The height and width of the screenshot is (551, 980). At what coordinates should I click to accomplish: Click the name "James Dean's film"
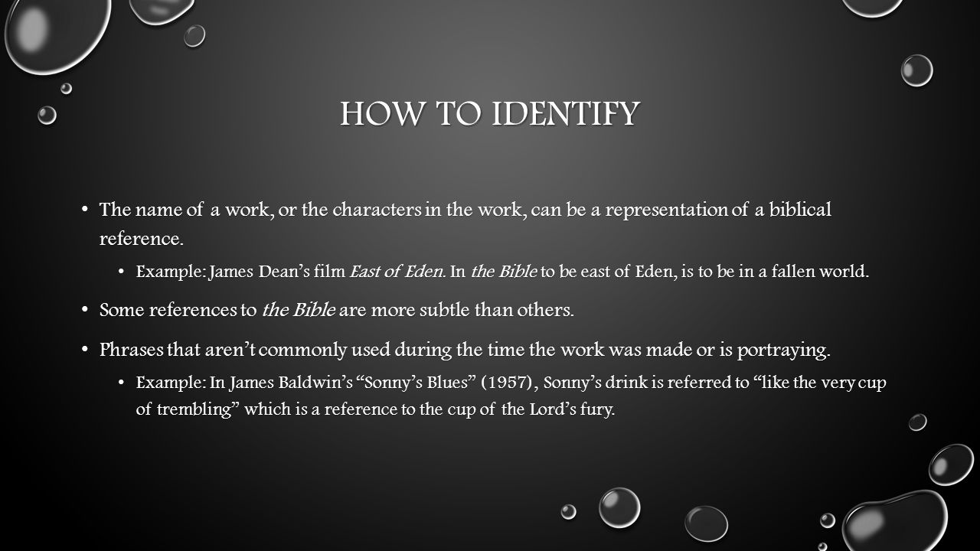click(276, 272)
